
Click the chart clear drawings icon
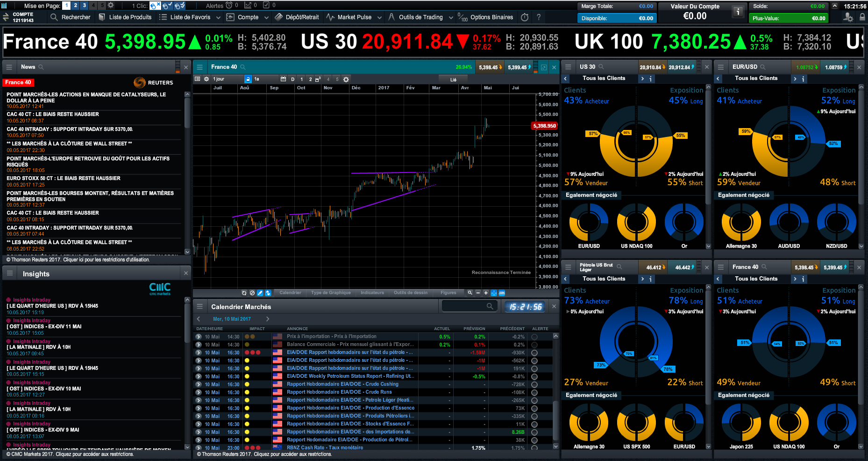252,293
